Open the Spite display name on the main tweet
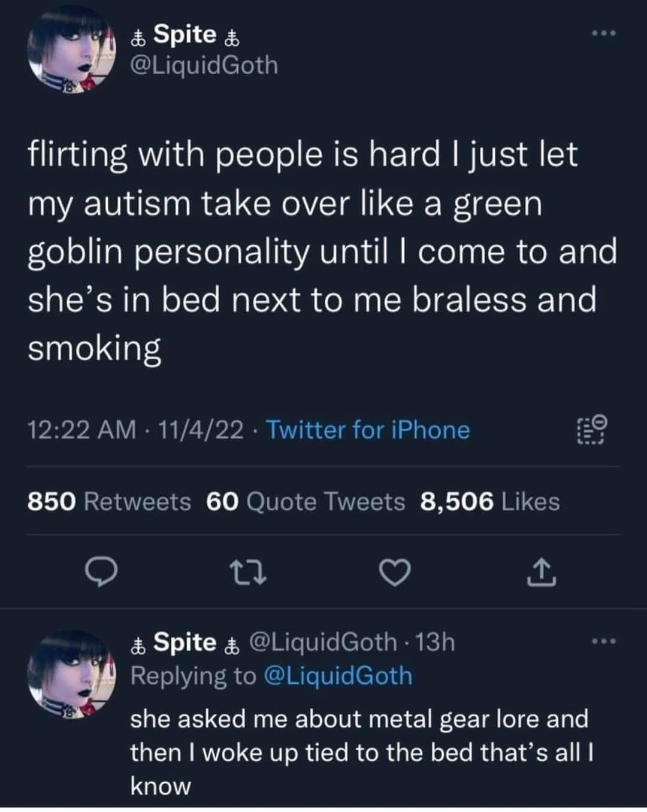Viewport: 647px width, 812px height. (185, 35)
